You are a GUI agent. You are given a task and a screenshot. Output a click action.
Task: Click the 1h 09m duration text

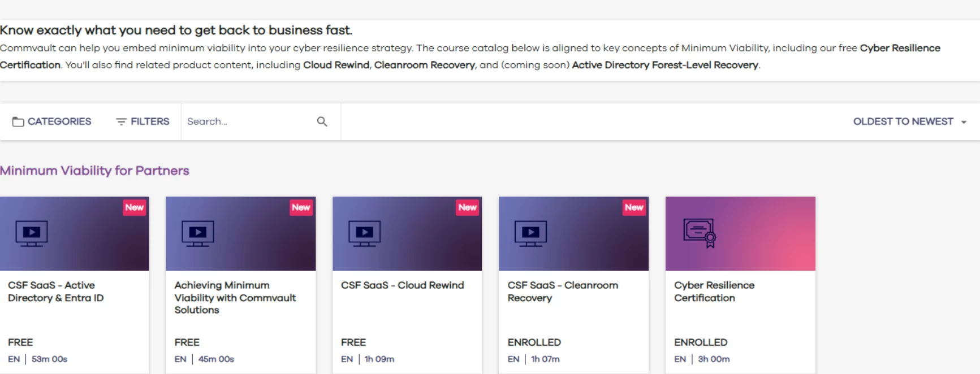[379, 359]
